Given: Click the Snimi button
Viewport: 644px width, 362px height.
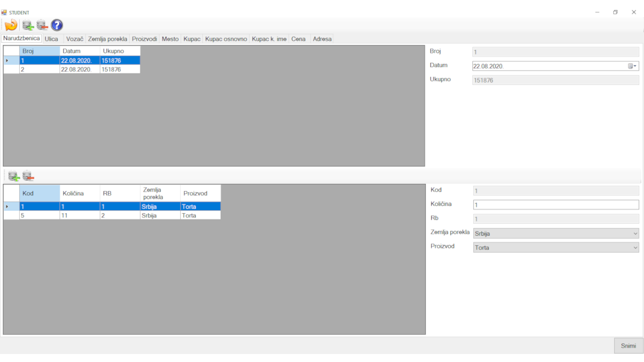Looking at the screenshot, I should [628, 345].
